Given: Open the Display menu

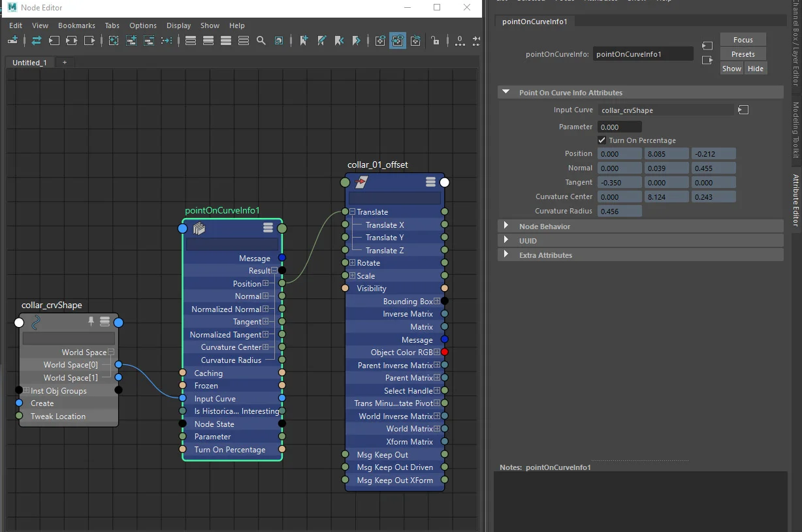Looking at the screenshot, I should coord(178,25).
